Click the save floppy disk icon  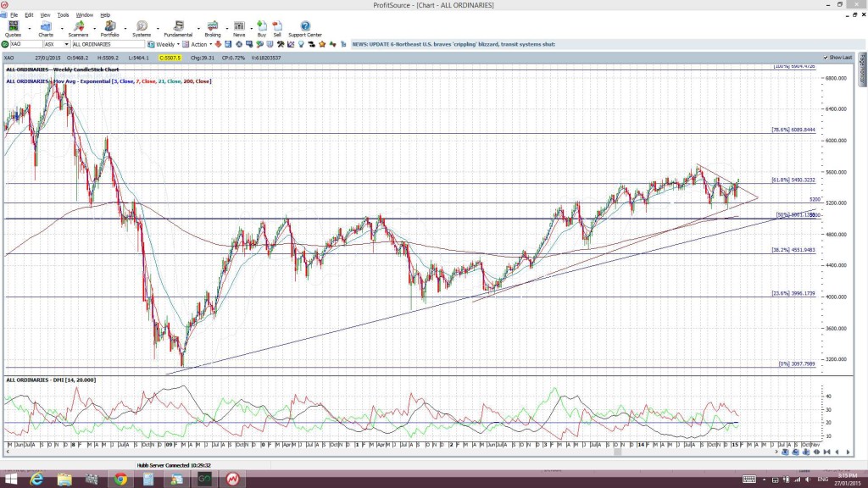(x=228, y=44)
